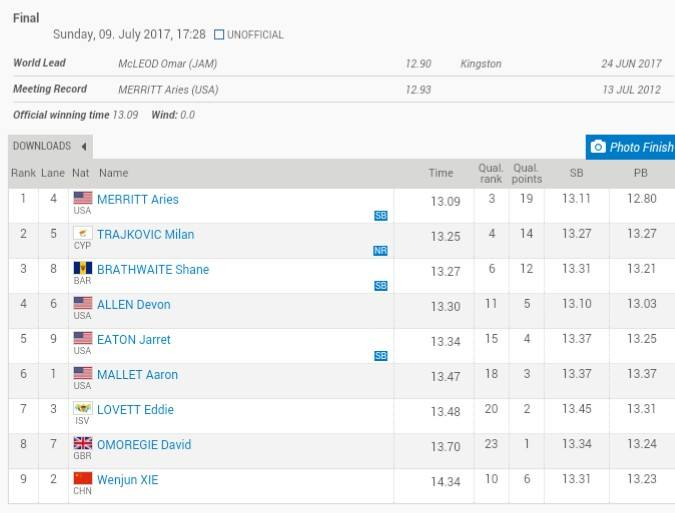Click SB badge in Merritt Aries row
Viewport: 675px width, 513px height.
tap(381, 216)
